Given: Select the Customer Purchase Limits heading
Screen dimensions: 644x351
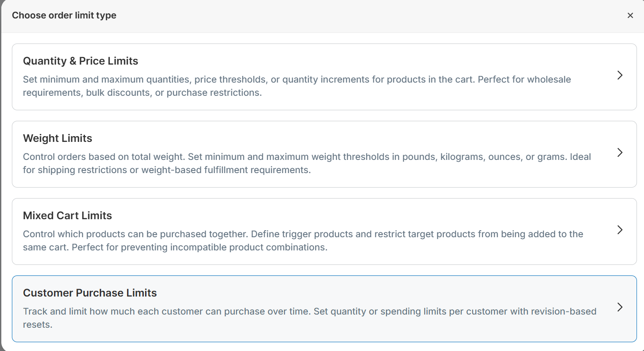Looking at the screenshot, I should [x=90, y=293].
